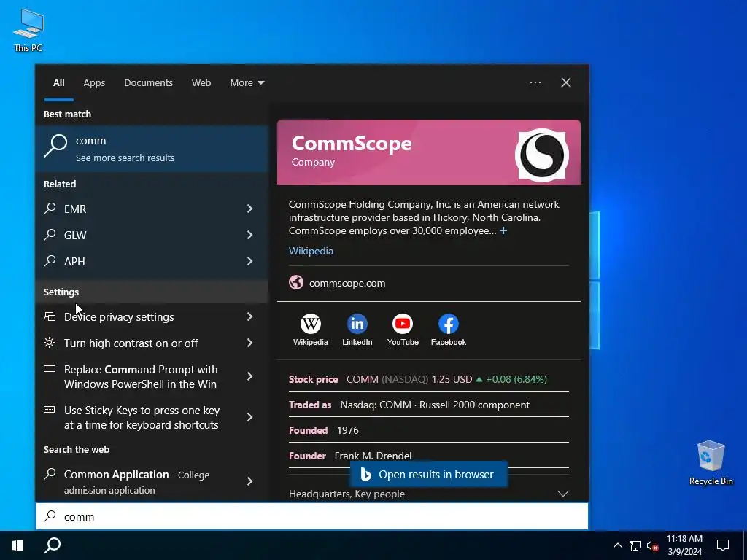747x560 pixels.
Task: Select the comm best match result
Action: coord(152,149)
